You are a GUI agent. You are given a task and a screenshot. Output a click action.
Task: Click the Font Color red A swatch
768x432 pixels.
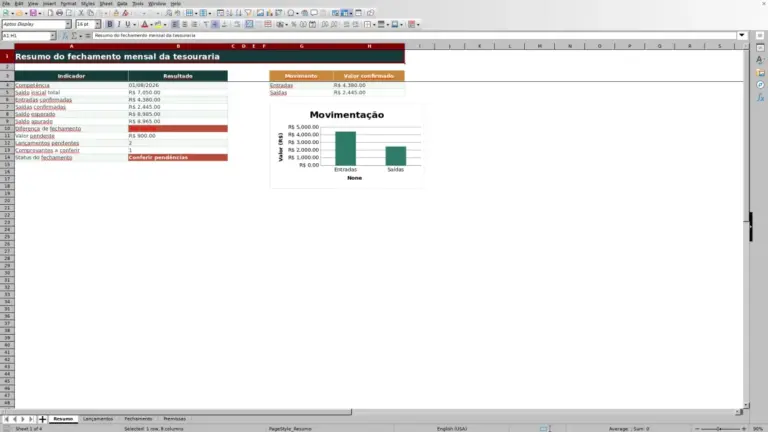145,24
